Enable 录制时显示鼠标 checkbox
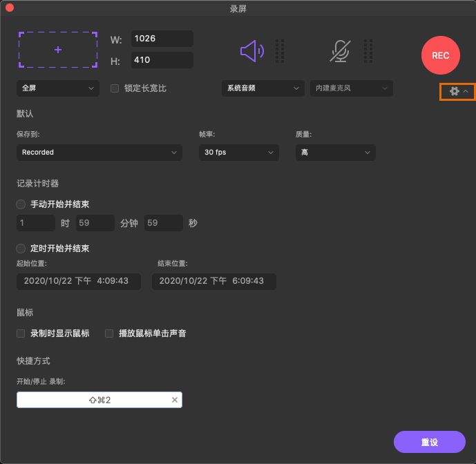Screen dimensions: 476x464 (21, 333)
